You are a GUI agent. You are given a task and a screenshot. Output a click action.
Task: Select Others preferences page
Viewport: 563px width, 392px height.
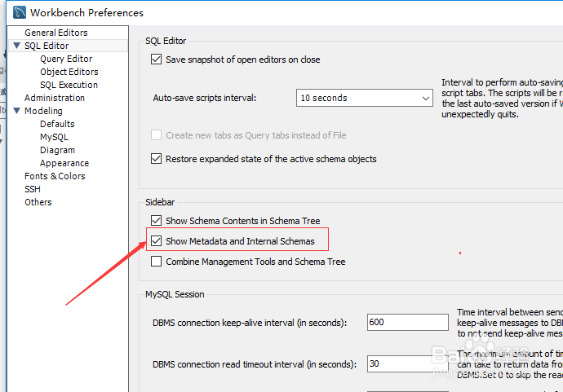click(38, 202)
